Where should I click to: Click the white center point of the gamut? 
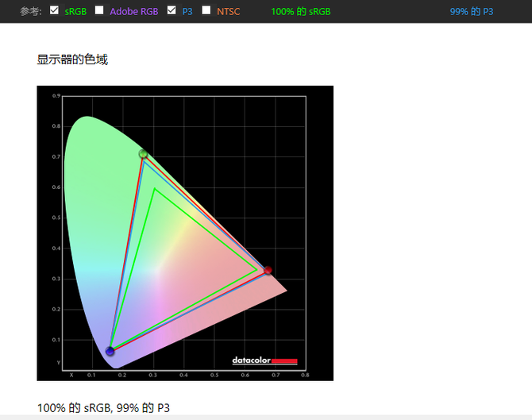(x=159, y=272)
